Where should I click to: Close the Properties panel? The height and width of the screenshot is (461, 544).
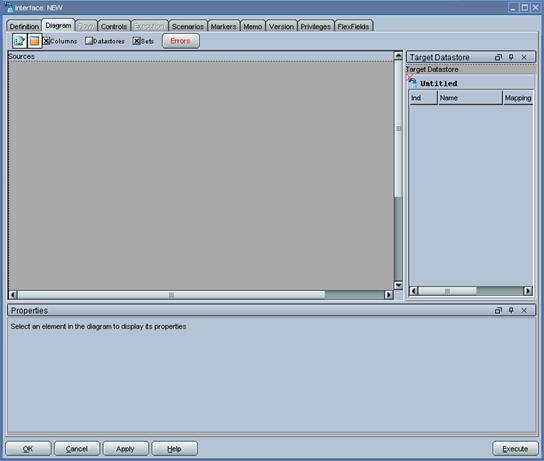click(x=524, y=310)
